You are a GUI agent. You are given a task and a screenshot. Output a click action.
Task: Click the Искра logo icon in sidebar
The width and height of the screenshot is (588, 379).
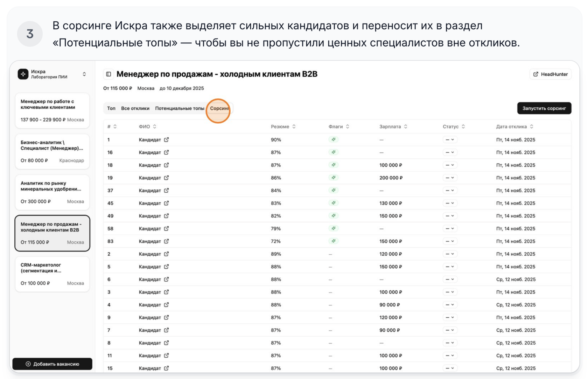point(23,74)
